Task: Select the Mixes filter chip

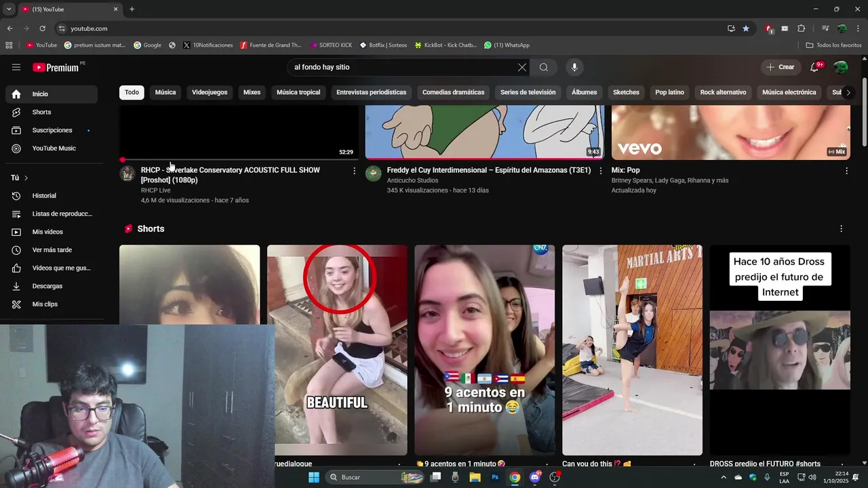Action: 252,92
